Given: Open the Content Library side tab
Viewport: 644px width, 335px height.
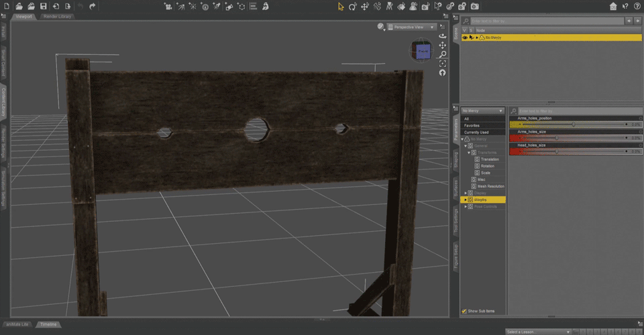Looking at the screenshot, I should pos(3,102).
